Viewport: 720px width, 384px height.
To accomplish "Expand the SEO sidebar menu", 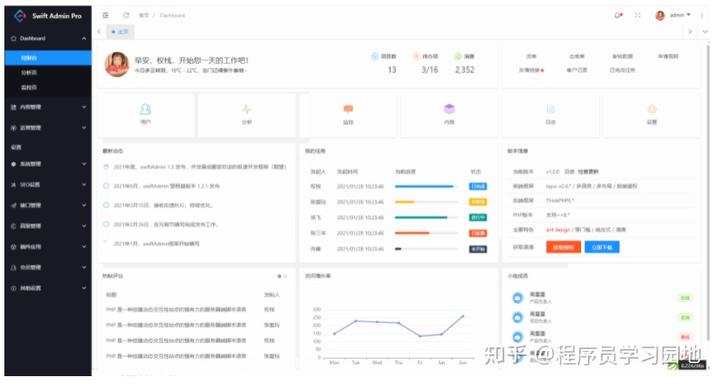I will (x=48, y=185).
